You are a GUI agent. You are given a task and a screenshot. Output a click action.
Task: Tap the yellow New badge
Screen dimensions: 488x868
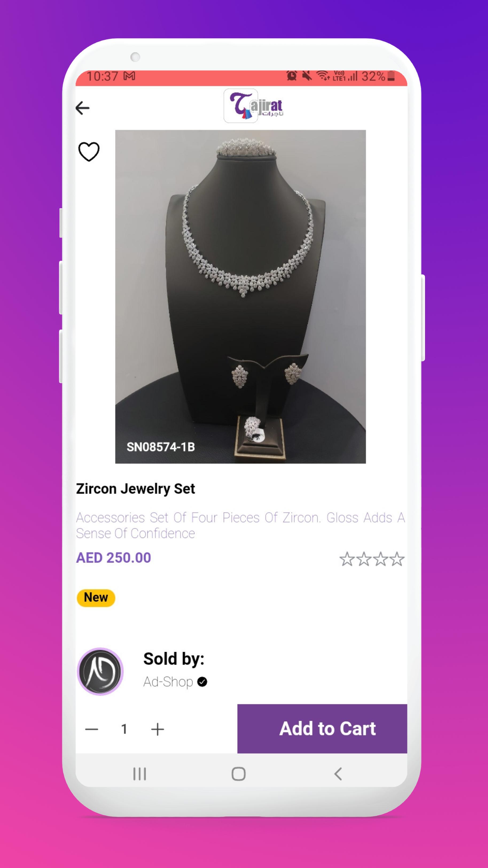point(96,598)
